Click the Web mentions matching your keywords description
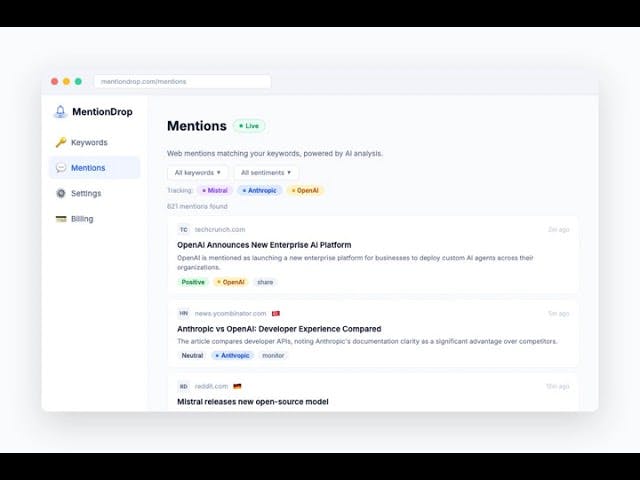This screenshot has width=640, height=480. [275, 153]
